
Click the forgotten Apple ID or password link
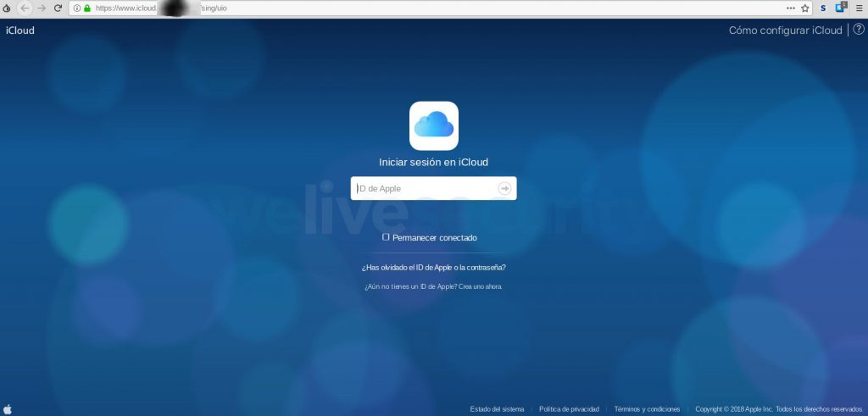click(433, 267)
